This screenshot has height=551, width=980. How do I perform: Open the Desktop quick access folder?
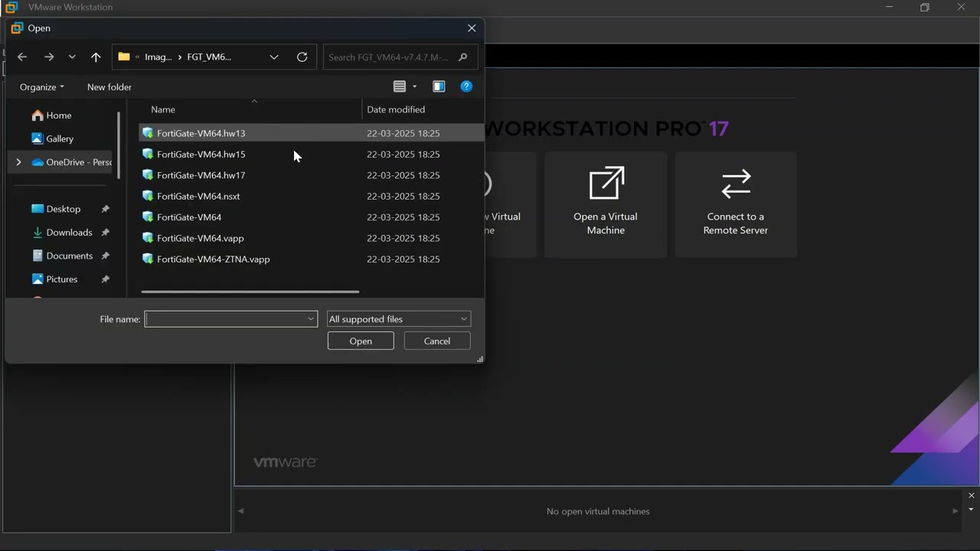click(56, 209)
